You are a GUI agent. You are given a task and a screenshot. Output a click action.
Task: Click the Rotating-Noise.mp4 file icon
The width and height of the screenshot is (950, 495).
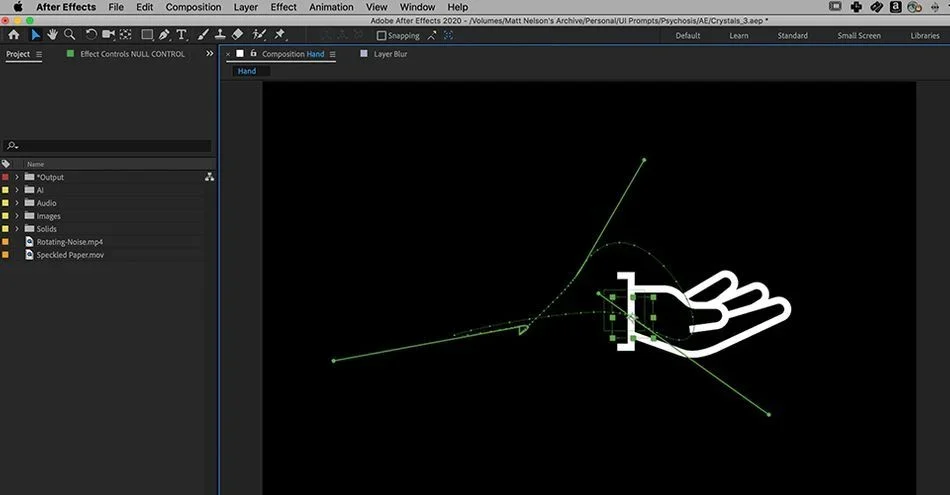[29, 242]
